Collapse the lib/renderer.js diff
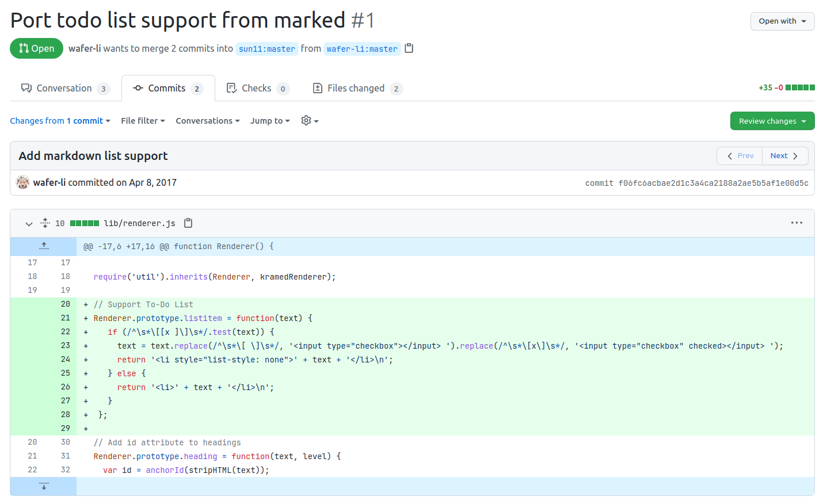Viewport: 827px width, 504px height. 29,223
